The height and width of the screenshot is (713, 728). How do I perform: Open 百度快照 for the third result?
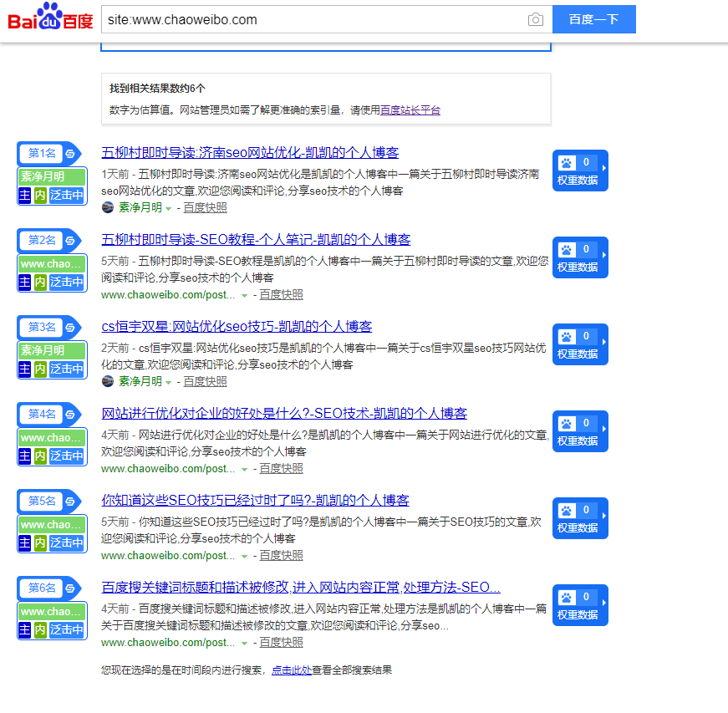coord(206,381)
